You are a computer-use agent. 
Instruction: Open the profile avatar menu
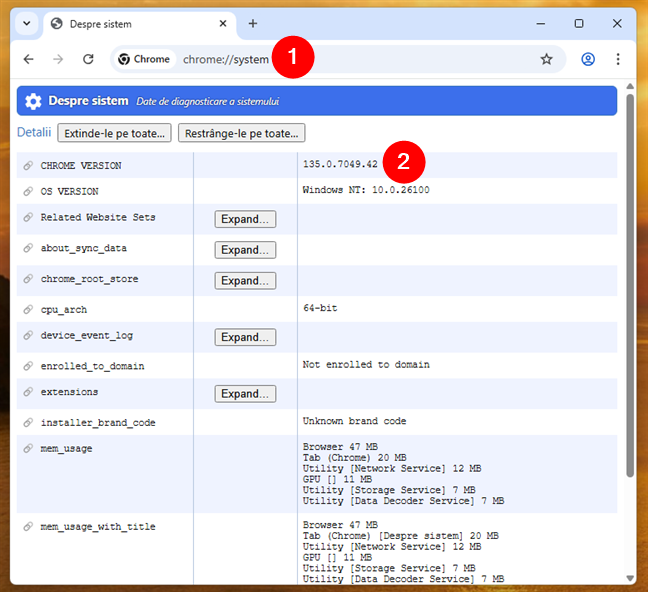(588, 59)
